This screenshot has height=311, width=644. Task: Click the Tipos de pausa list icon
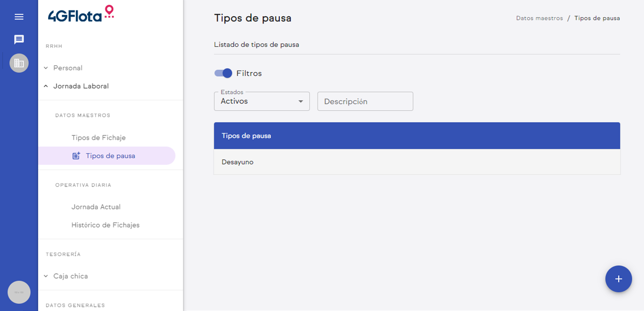[x=76, y=156]
